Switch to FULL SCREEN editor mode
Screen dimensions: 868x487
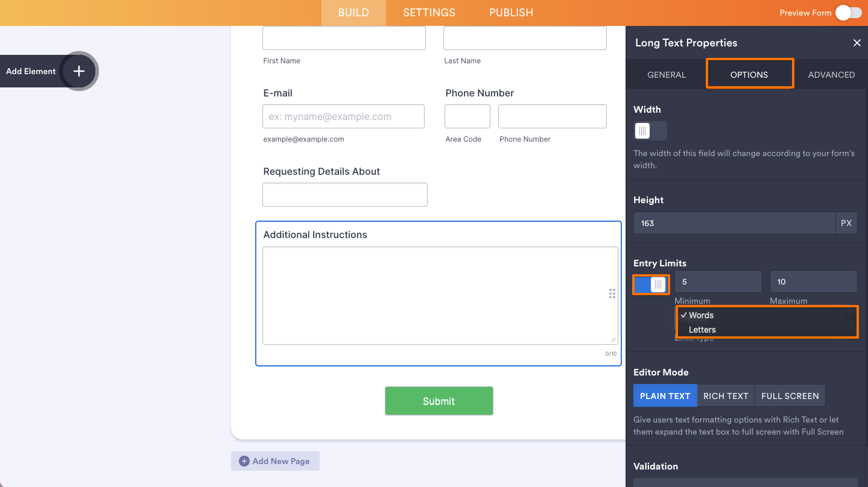(x=790, y=395)
